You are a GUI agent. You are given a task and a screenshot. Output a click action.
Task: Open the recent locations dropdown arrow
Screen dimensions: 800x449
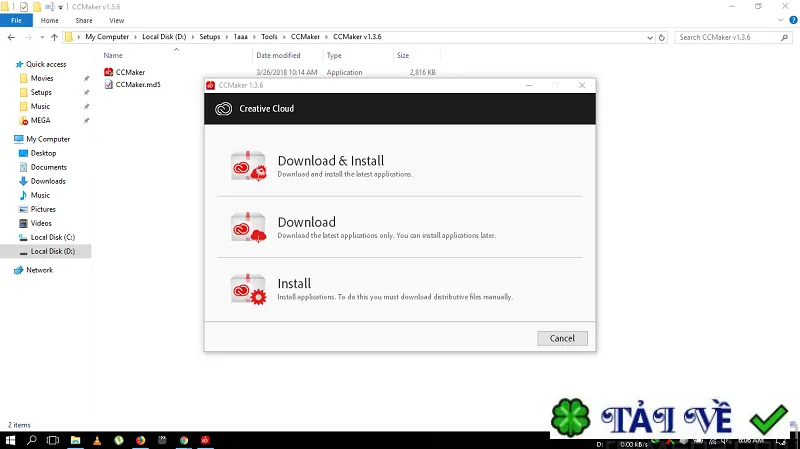[42, 37]
